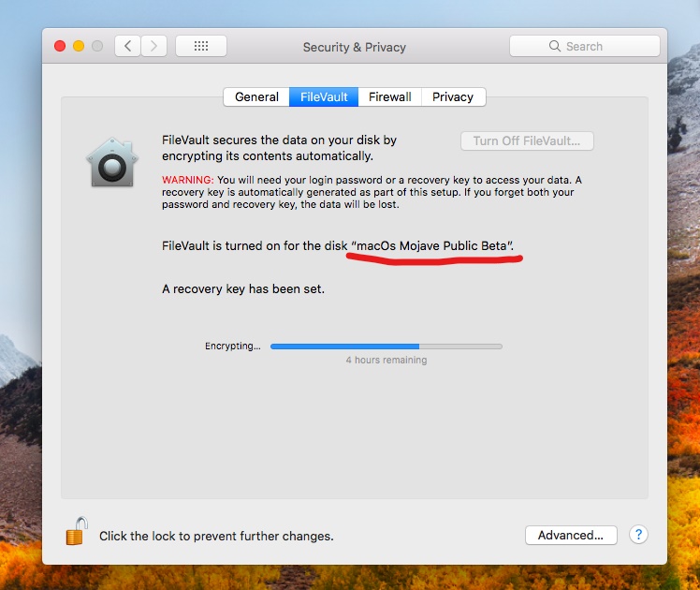Click the Security & Privacy title
The height and width of the screenshot is (590, 700).
355,48
